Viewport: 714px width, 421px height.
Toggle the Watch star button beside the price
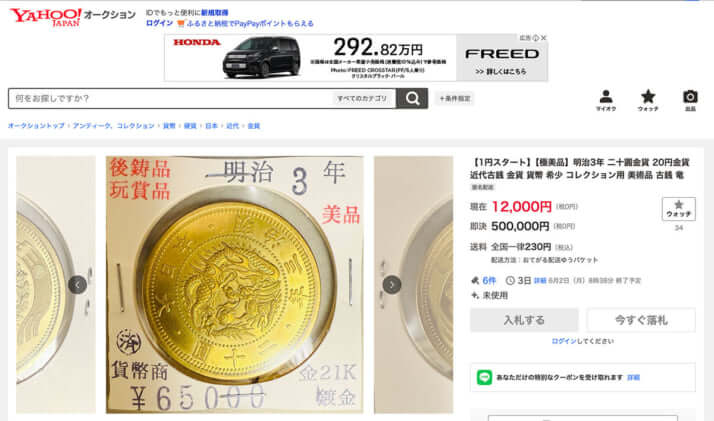(678, 209)
